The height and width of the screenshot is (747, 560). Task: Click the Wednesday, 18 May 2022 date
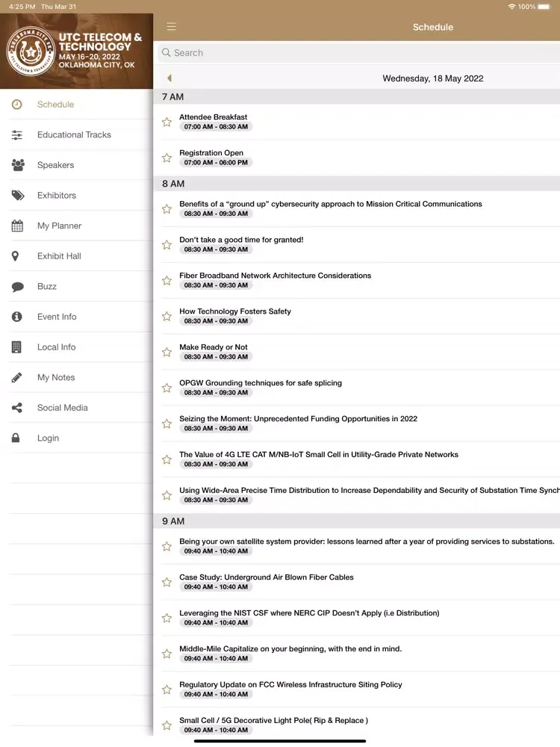pos(433,78)
